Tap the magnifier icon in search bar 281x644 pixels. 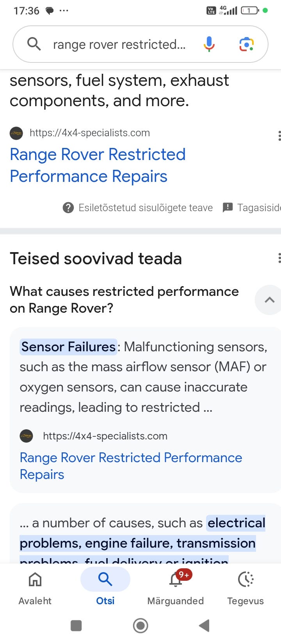(x=34, y=44)
